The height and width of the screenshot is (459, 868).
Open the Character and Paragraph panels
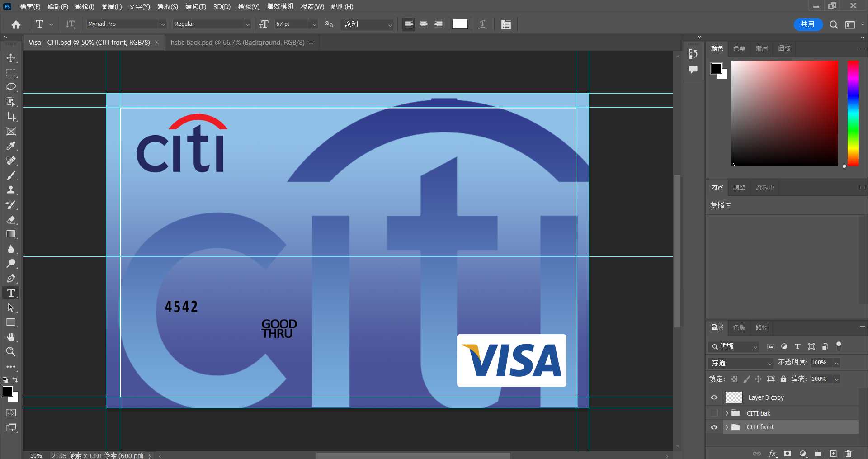506,24
